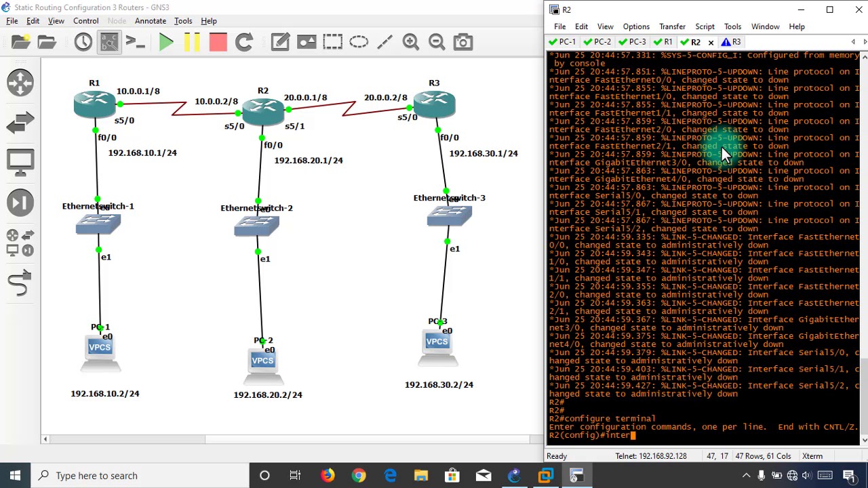868x488 pixels.
Task: Select Ethernetswitch-1 on the canvas
Action: (98, 224)
